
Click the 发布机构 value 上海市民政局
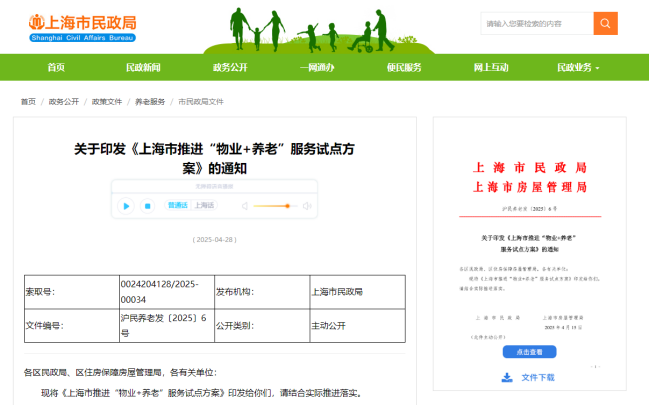point(337,292)
